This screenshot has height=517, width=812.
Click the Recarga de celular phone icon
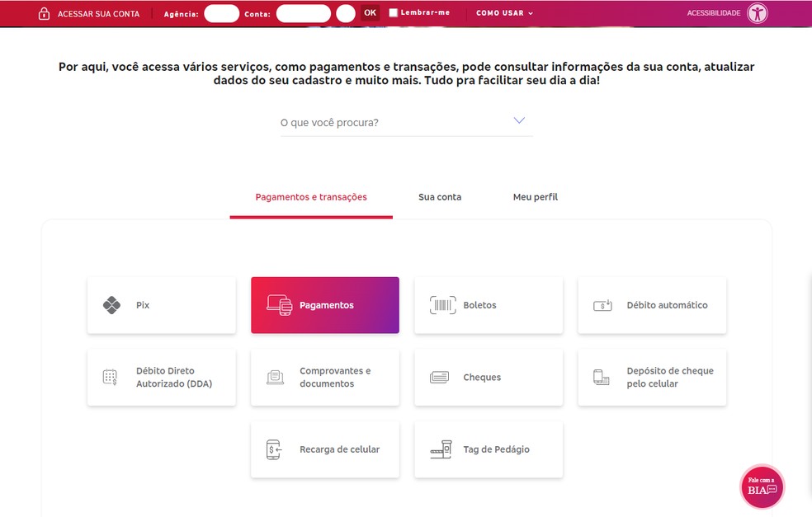[x=274, y=449]
